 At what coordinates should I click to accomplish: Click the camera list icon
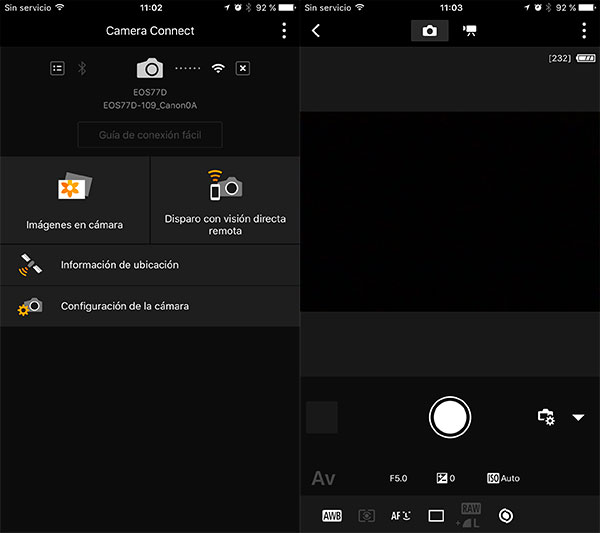(57, 68)
